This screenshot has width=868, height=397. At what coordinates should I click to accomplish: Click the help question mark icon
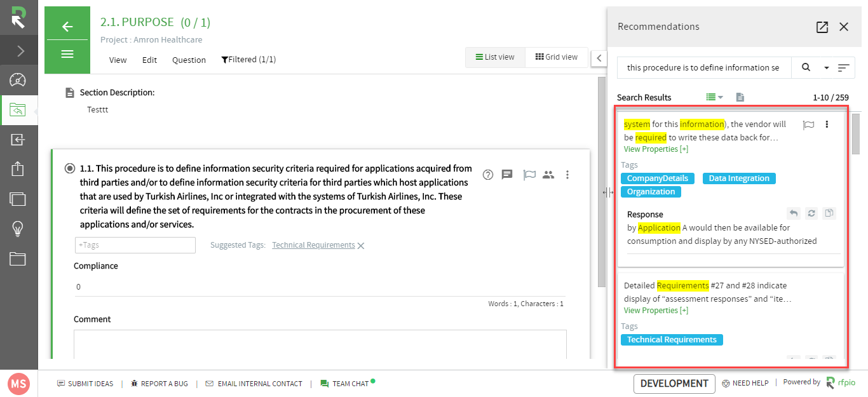click(488, 175)
